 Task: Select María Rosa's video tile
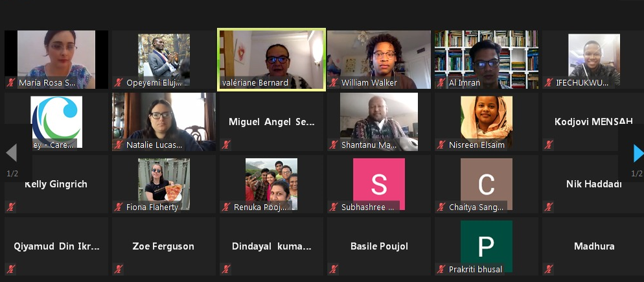pos(56,60)
